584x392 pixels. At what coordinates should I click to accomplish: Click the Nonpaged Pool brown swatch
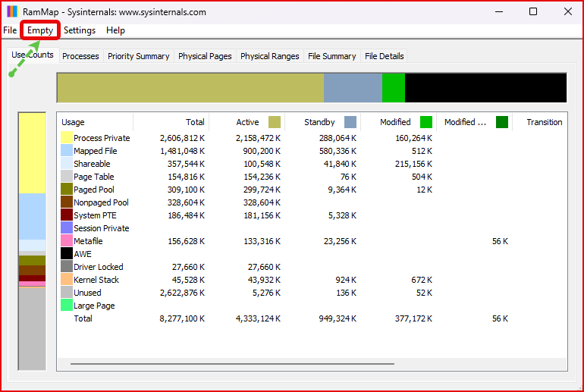(67, 202)
